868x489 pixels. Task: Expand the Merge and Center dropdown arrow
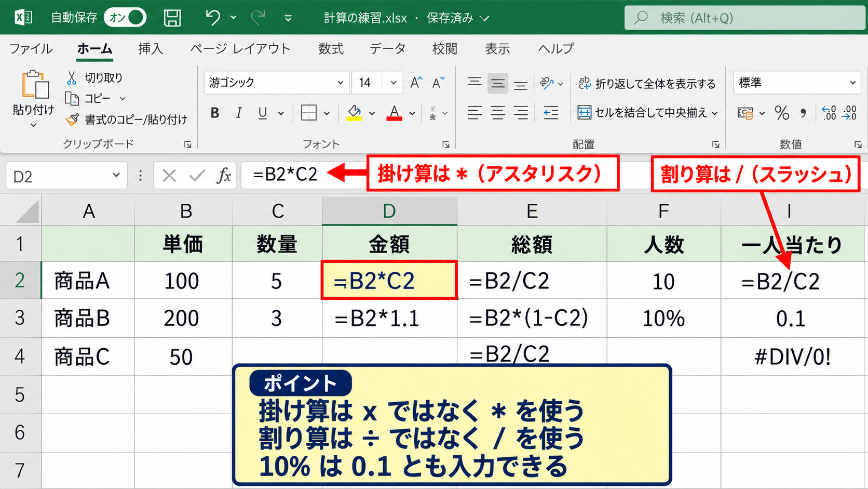tap(715, 113)
